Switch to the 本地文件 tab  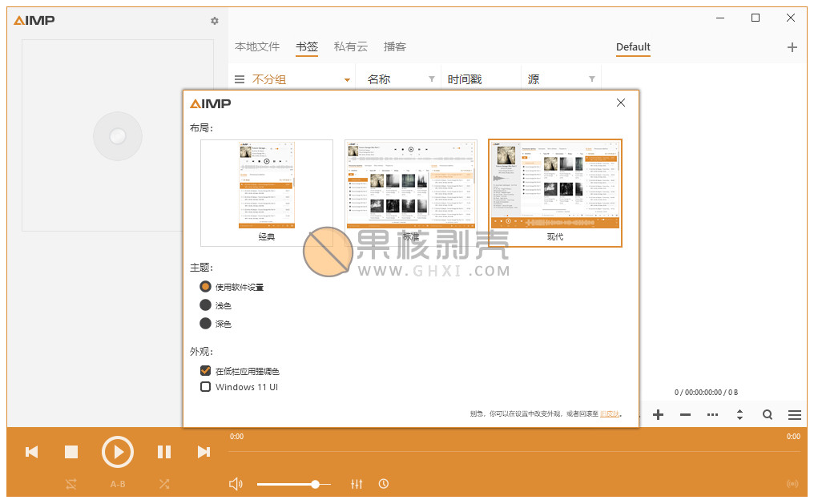click(x=257, y=46)
